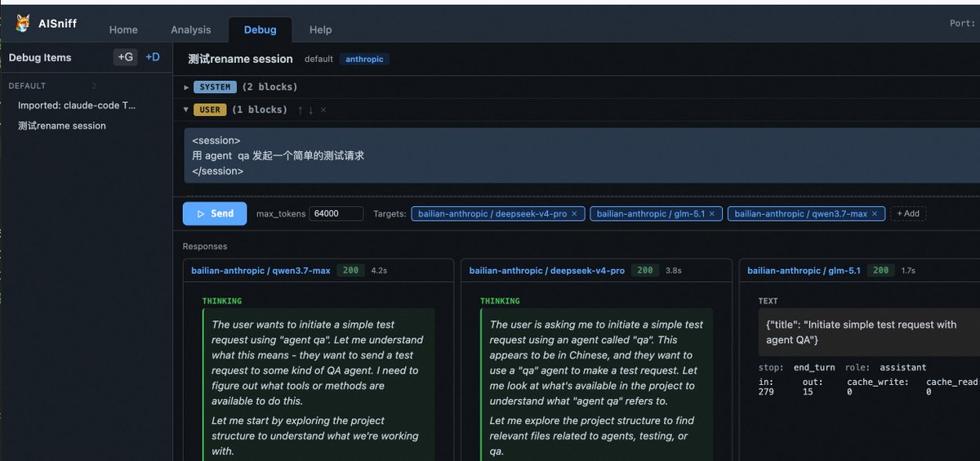Select 测试rename session in sidebar
This screenshot has height=461, width=980.
62,126
